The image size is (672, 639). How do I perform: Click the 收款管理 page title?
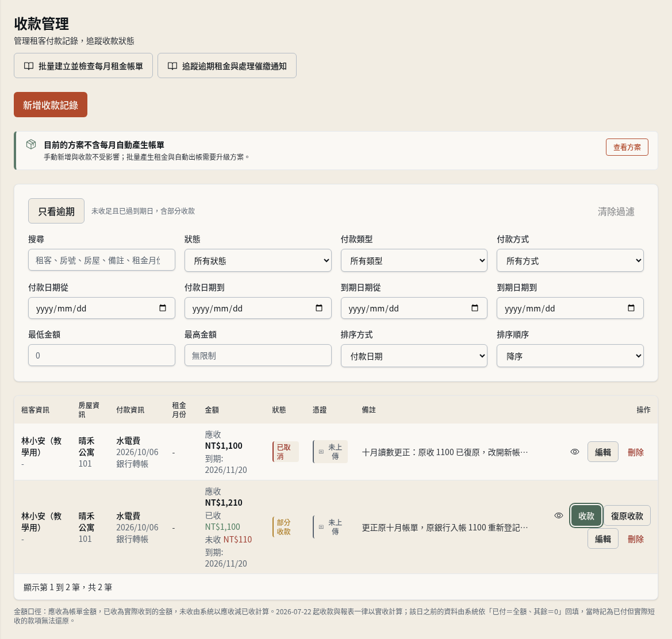click(x=41, y=24)
